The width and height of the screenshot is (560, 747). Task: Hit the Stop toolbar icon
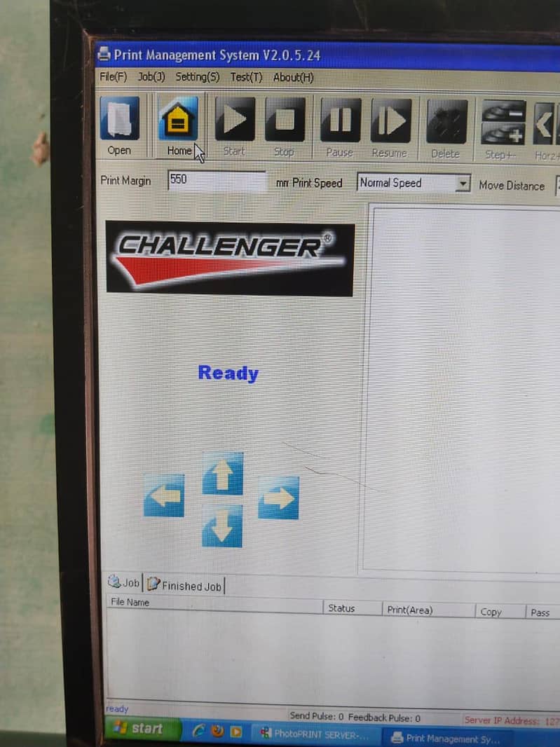tap(285, 121)
